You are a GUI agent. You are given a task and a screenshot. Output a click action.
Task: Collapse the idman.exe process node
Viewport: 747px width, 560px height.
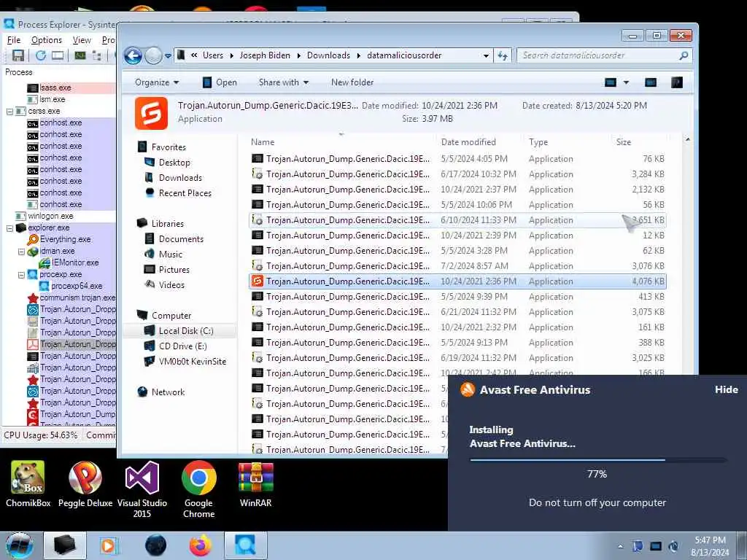click(x=21, y=252)
